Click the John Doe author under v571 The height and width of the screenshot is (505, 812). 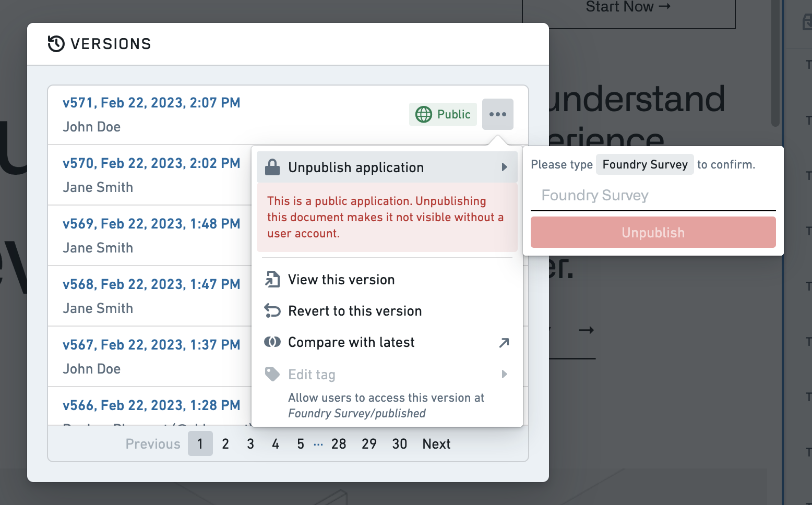[92, 127]
